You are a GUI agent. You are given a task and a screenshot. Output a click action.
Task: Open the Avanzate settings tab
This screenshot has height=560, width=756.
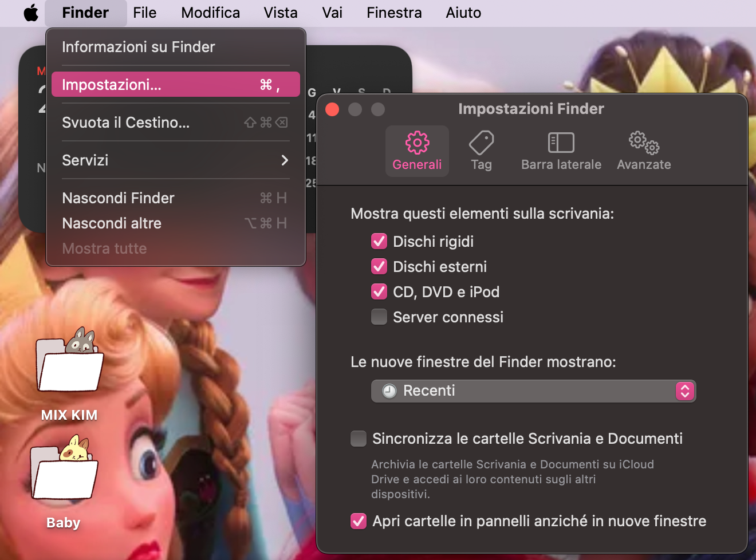644,151
